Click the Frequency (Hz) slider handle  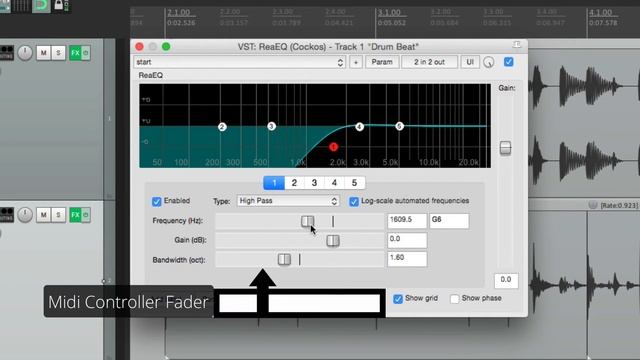[308, 221]
